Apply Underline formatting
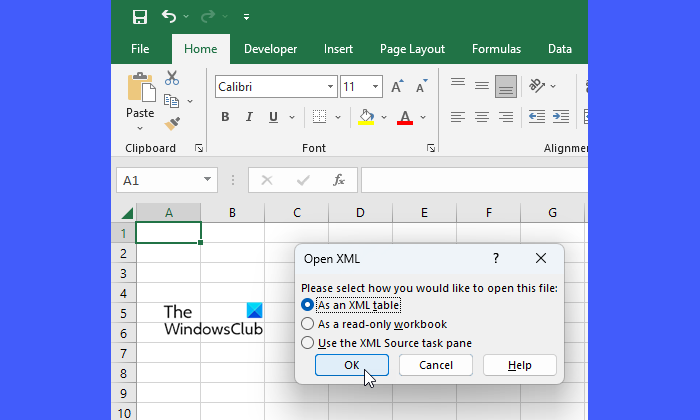The width and height of the screenshot is (700, 420). [274, 117]
